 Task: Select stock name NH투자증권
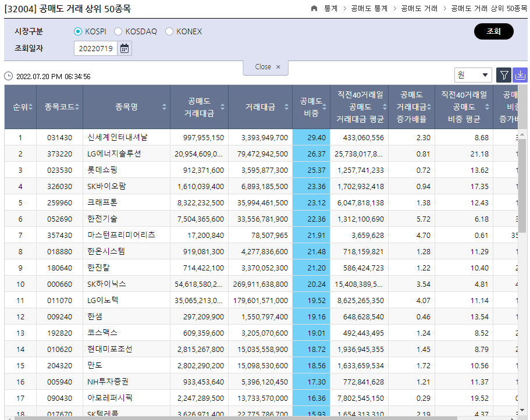pyautogui.click(x=108, y=382)
